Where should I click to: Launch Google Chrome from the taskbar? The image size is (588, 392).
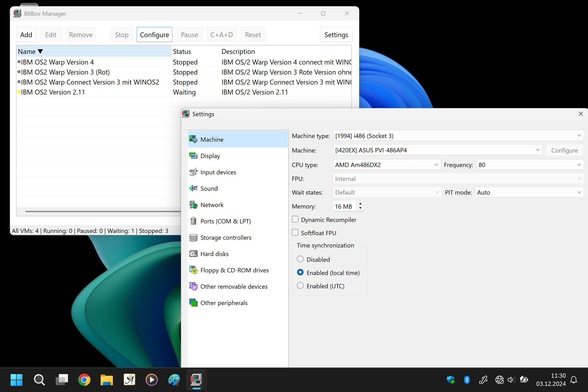[84, 380]
